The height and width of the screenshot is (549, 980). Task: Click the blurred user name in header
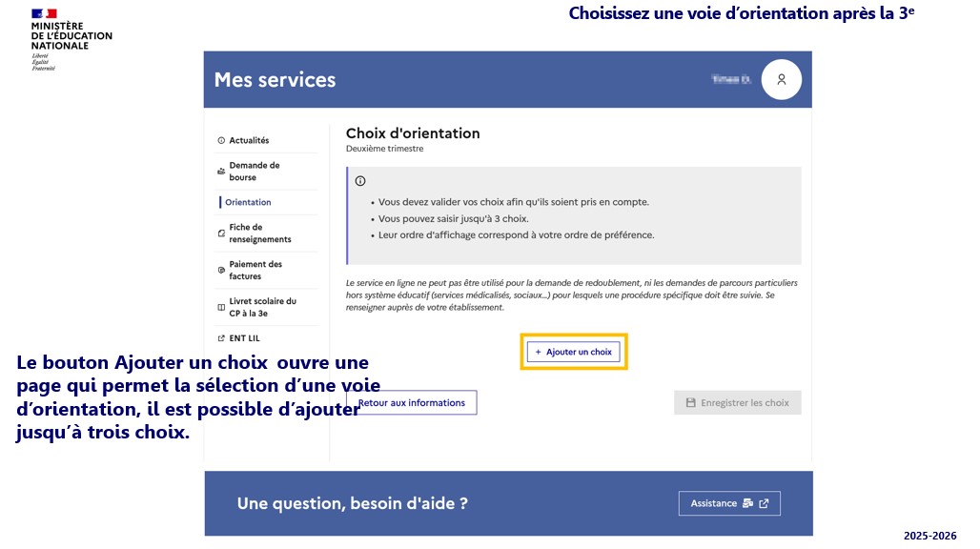731,80
